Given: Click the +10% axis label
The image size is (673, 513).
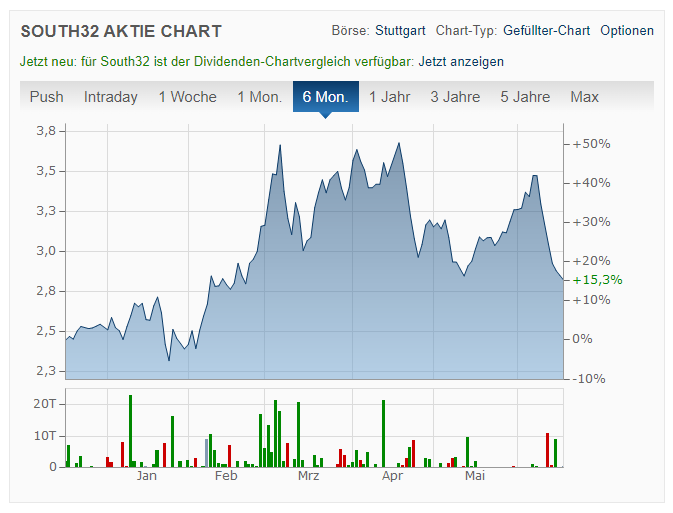Looking at the screenshot, I should click(x=591, y=300).
